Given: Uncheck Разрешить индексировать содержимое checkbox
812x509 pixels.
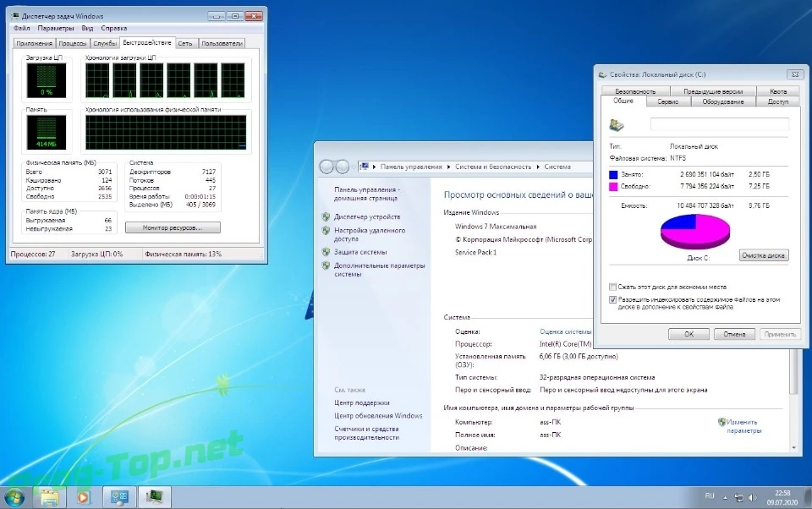Looking at the screenshot, I should [613, 300].
